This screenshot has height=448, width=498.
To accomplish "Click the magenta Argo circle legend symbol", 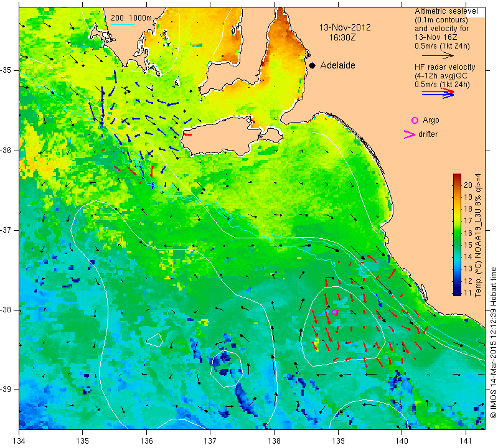I will click(x=415, y=120).
